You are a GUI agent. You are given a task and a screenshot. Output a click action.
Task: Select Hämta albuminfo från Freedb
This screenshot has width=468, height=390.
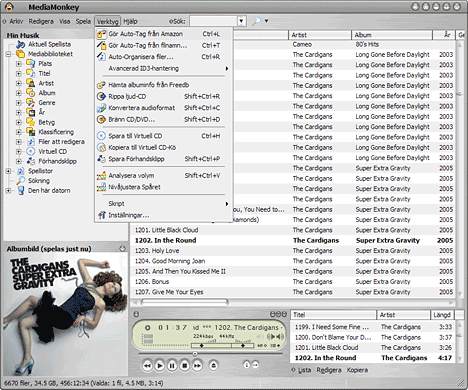[163, 85]
